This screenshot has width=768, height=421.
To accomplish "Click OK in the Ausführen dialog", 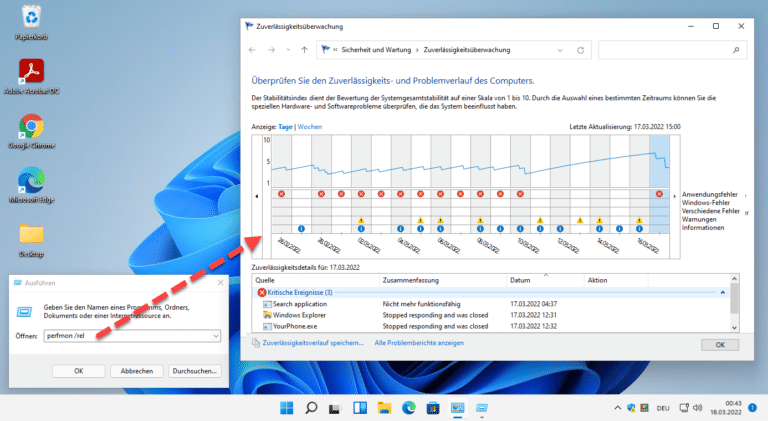I will tap(78, 371).
